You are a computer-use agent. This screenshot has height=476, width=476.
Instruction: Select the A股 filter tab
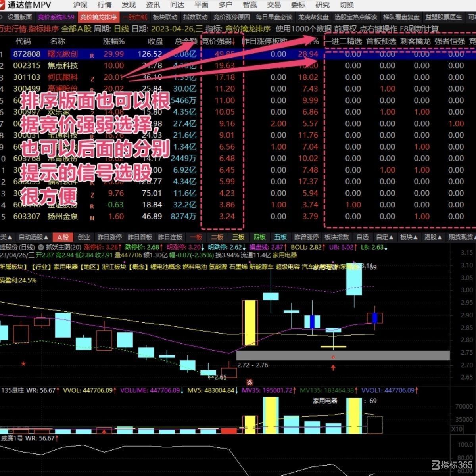coord(63,237)
